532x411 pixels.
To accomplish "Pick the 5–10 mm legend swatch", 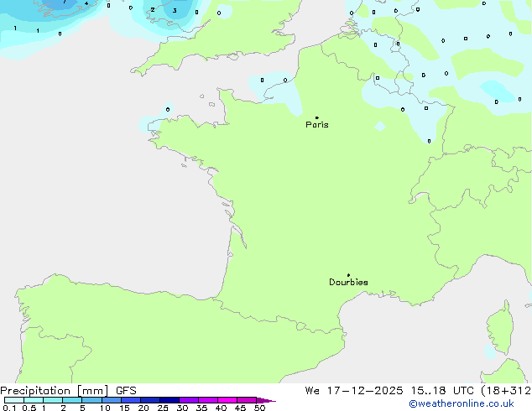I will pos(91,400).
